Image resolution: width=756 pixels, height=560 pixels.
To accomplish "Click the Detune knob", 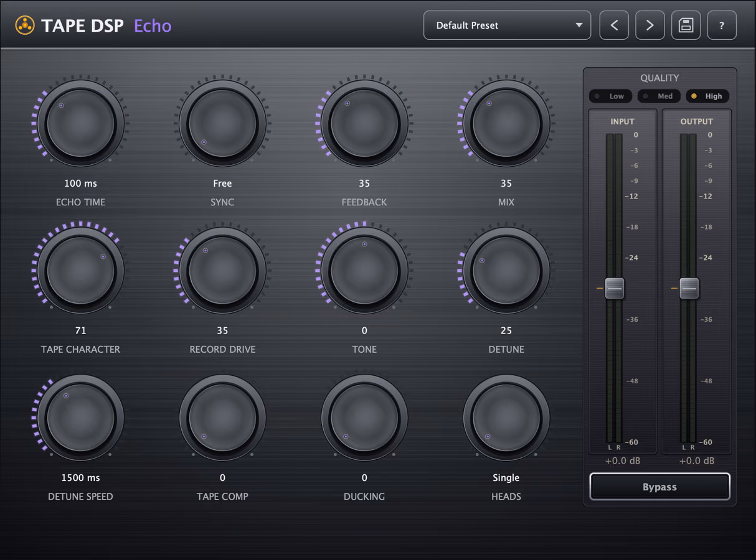I will [506, 270].
